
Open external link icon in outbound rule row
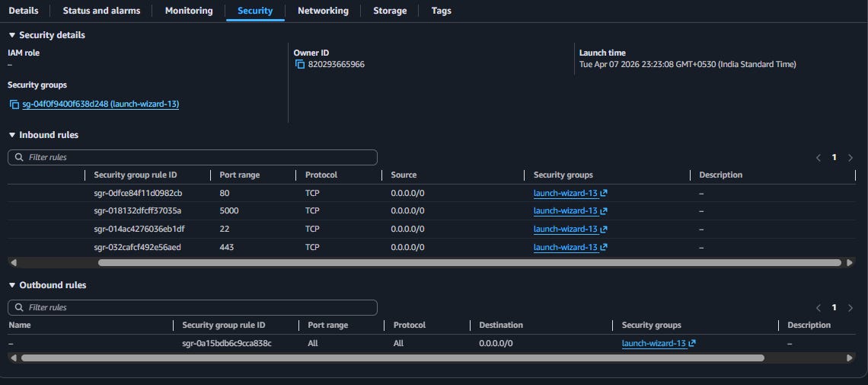pyautogui.click(x=692, y=344)
